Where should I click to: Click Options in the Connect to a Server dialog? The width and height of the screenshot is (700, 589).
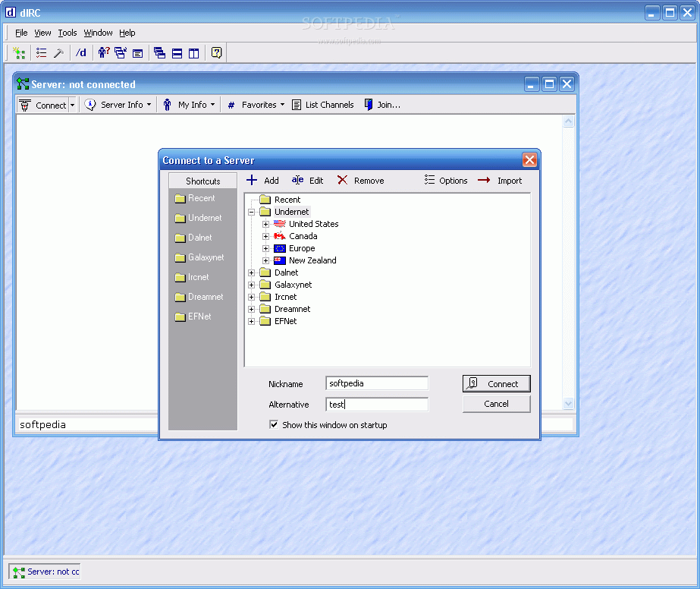pos(445,181)
